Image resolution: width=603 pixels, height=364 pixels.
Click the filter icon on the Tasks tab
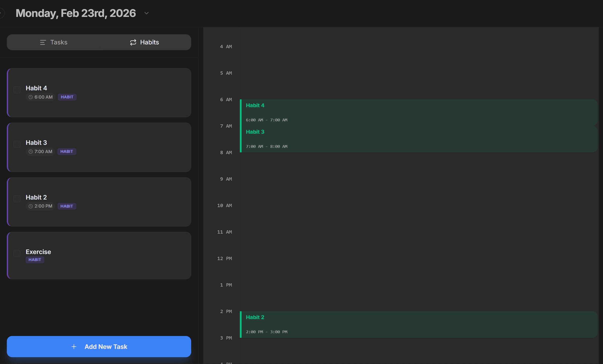(x=43, y=42)
